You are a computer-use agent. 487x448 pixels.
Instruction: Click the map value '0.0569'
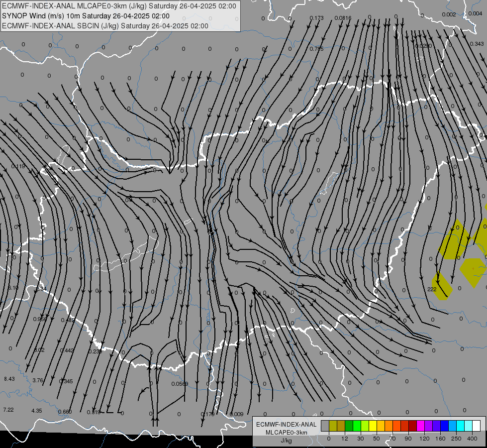(x=180, y=384)
